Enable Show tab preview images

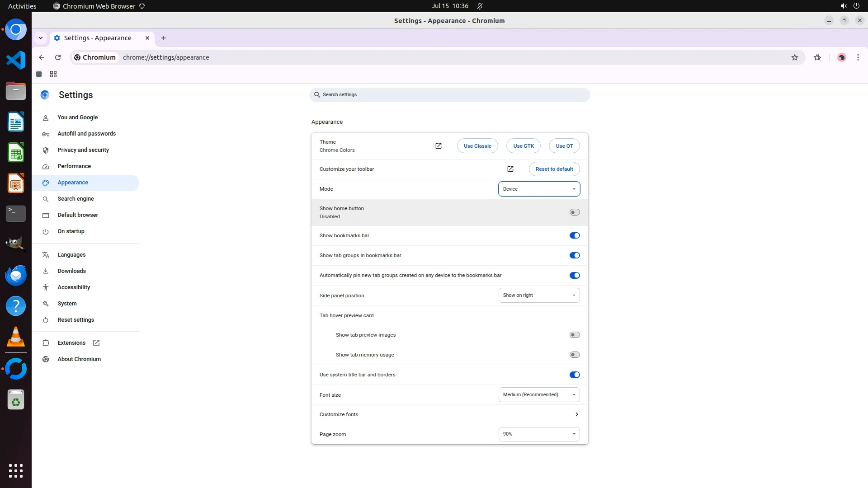click(574, 335)
